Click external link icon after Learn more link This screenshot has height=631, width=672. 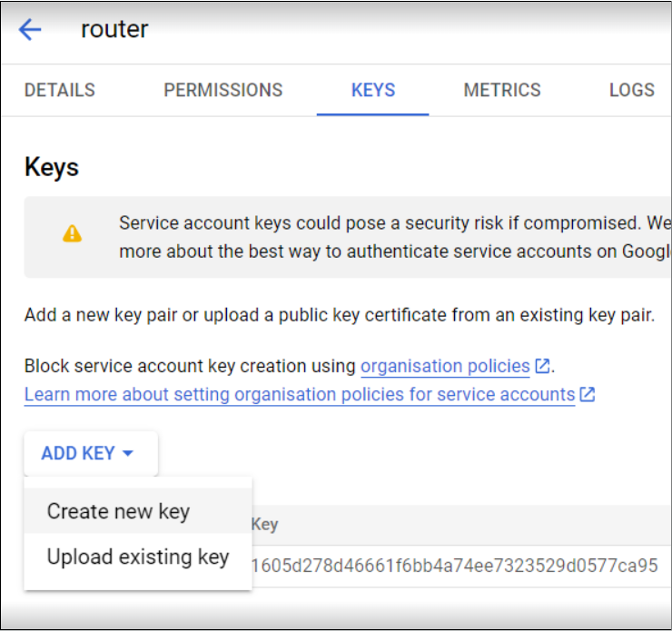tap(588, 394)
